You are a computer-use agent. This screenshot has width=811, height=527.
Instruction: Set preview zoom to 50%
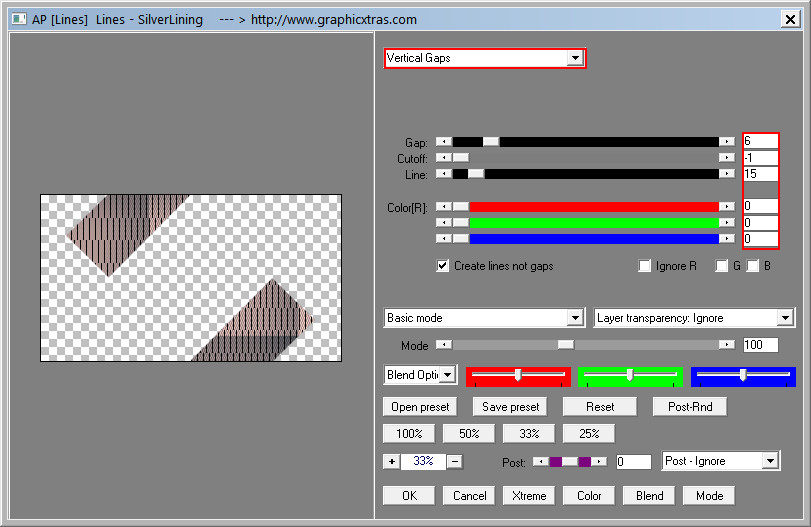pos(469,433)
